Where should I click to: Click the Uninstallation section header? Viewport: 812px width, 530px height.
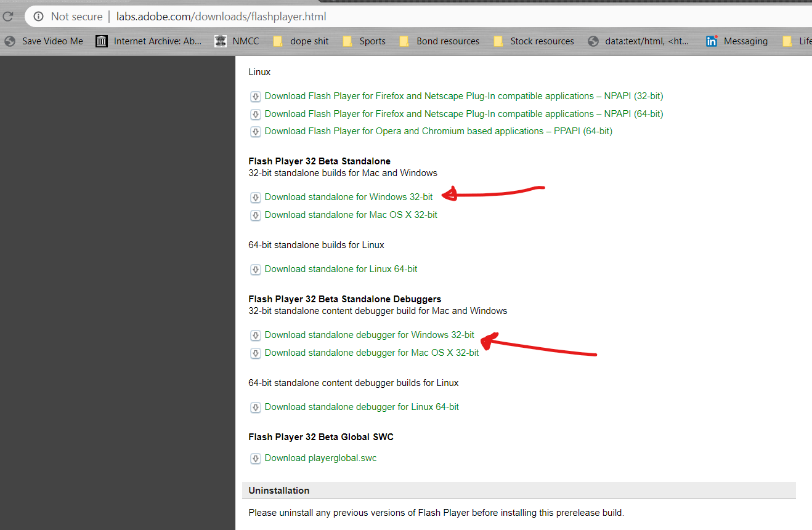pyautogui.click(x=519, y=491)
